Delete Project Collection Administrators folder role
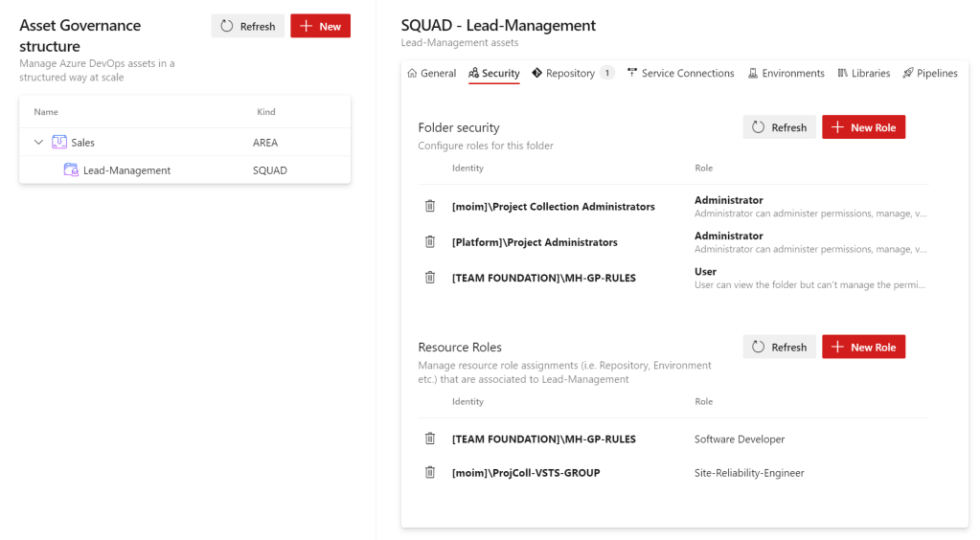Screen dimensions: 980x540 tap(430, 206)
